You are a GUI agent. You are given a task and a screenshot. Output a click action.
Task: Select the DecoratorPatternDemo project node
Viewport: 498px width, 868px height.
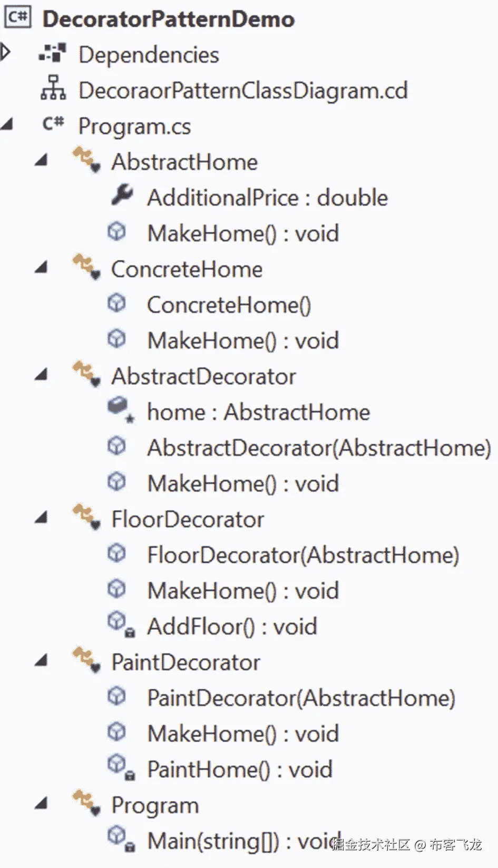click(168, 19)
